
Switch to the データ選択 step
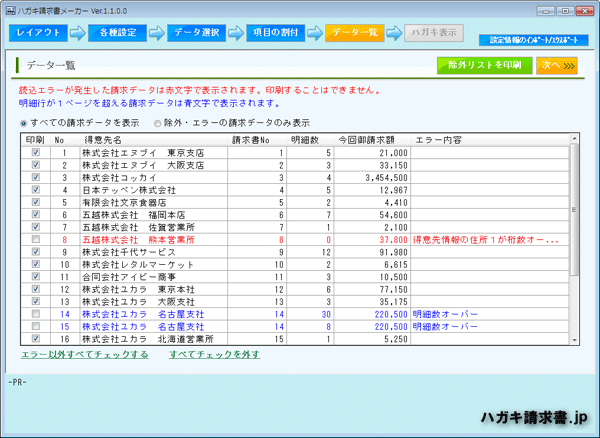(197, 33)
